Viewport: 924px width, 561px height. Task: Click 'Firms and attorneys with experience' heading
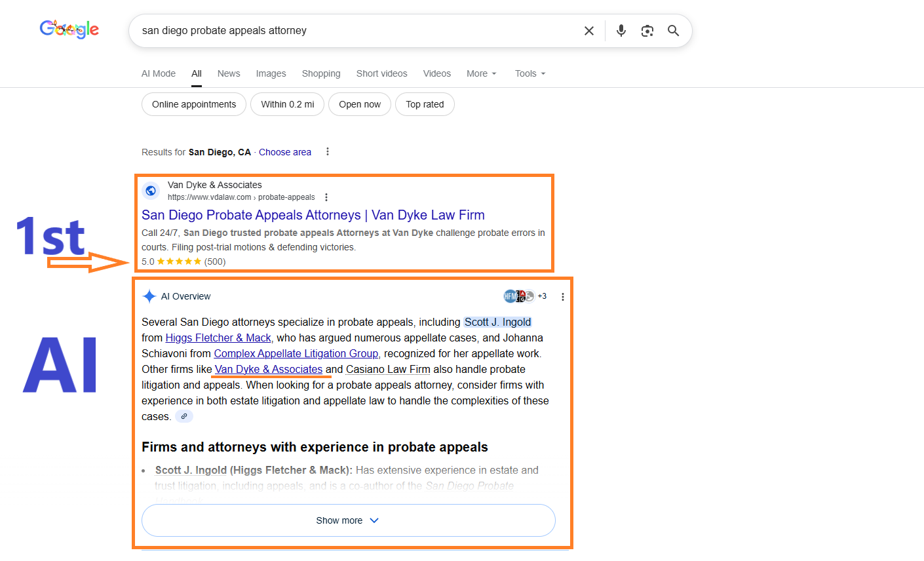pyautogui.click(x=315, y=447)
